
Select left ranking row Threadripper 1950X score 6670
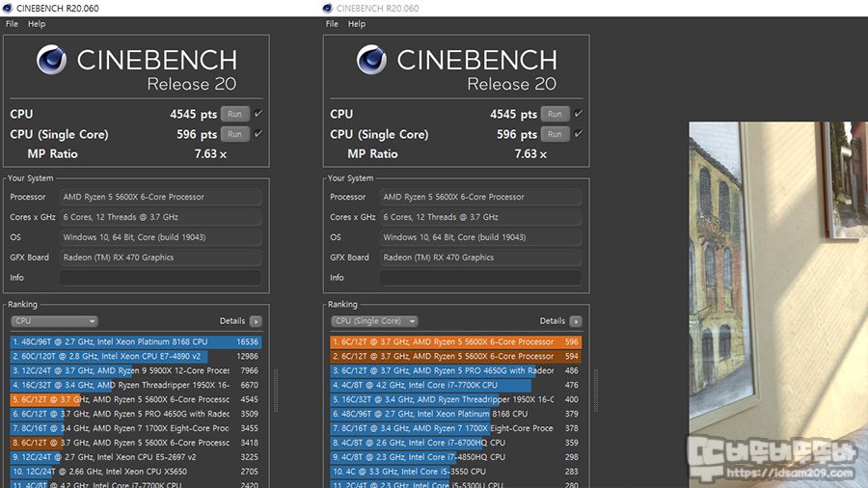coord(136,385)
